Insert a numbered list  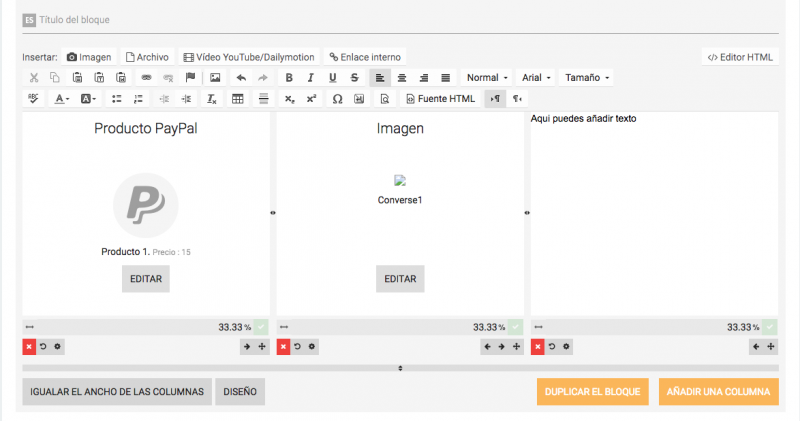pos(138,99)
